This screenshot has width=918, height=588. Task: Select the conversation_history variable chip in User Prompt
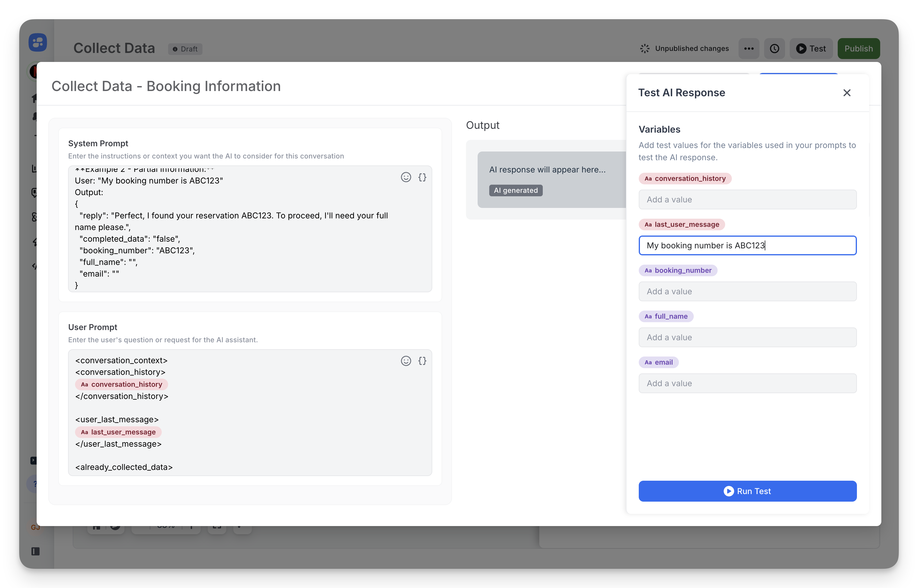pyautogui.click(x=121, y=384)
